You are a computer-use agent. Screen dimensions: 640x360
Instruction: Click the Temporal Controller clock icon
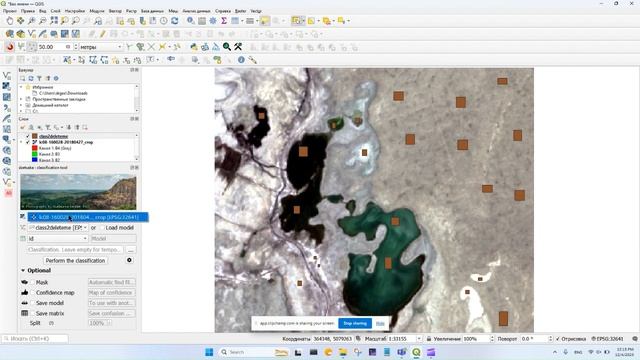click(x=164, y=20)
